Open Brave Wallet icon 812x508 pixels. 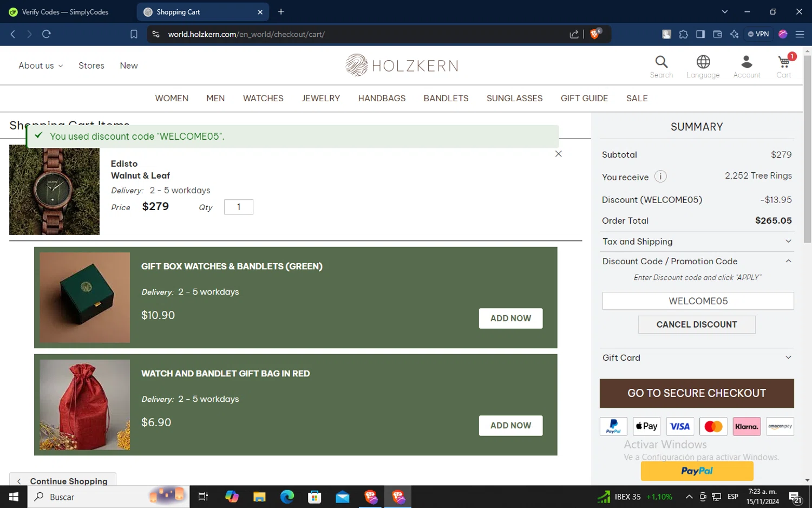pos(717,34)
